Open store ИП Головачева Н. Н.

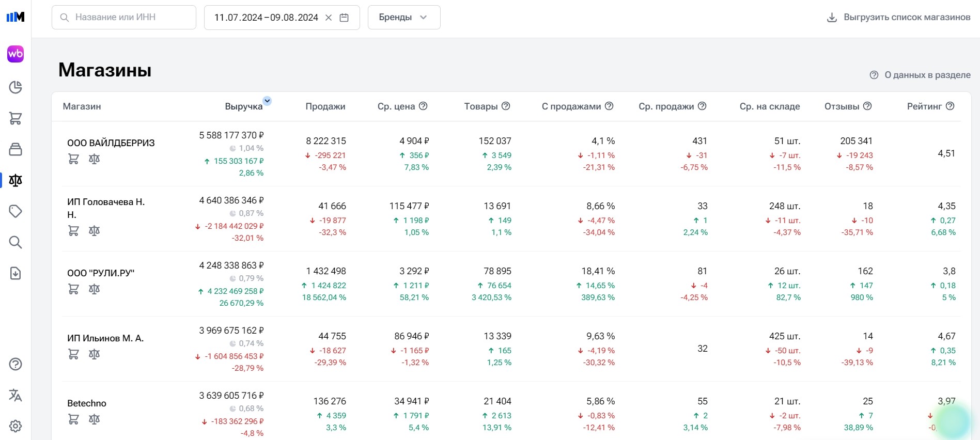pos(106,208)
